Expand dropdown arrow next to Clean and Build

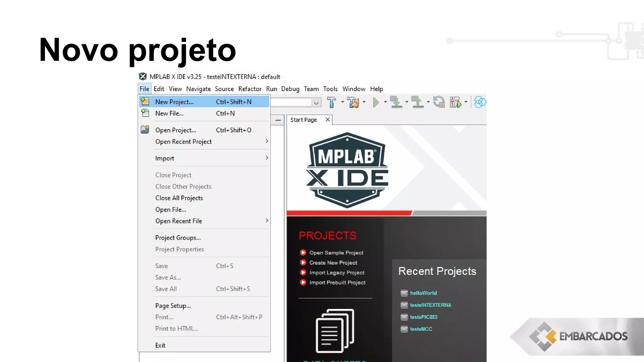[x=364, y=102]
